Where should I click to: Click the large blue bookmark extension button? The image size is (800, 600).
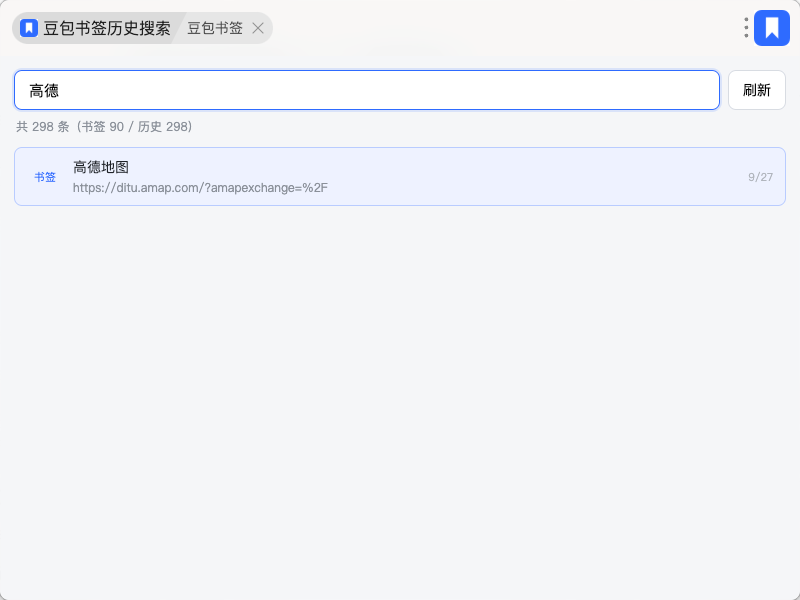[x=772, y=28]
